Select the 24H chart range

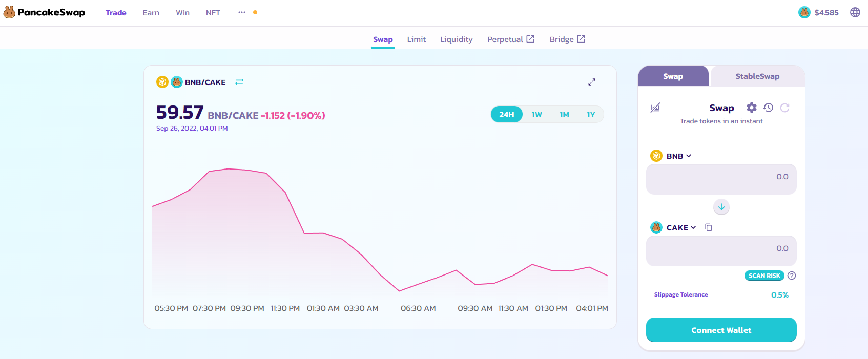point(507,115)
